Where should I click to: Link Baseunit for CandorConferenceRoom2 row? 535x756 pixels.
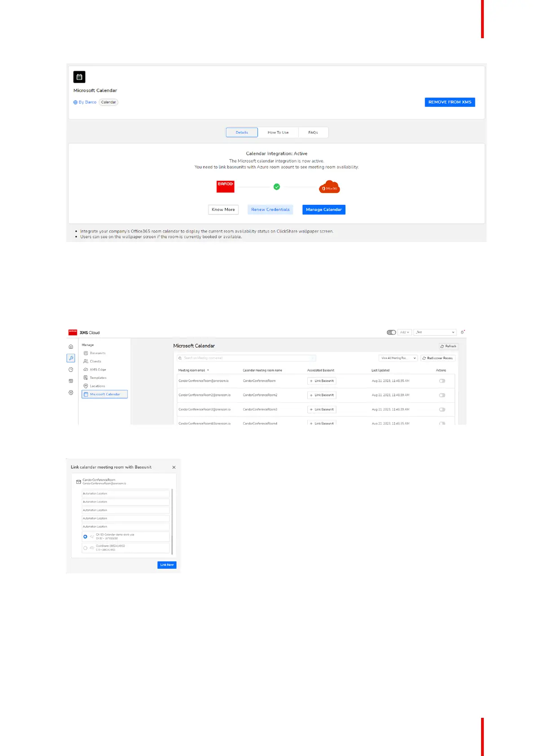(322, 395)
